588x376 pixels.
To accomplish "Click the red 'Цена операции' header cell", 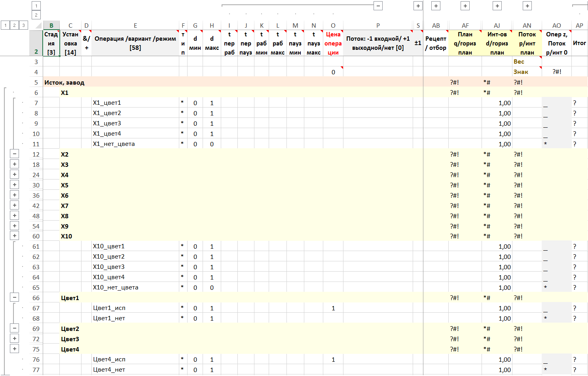I will [333, 43].
